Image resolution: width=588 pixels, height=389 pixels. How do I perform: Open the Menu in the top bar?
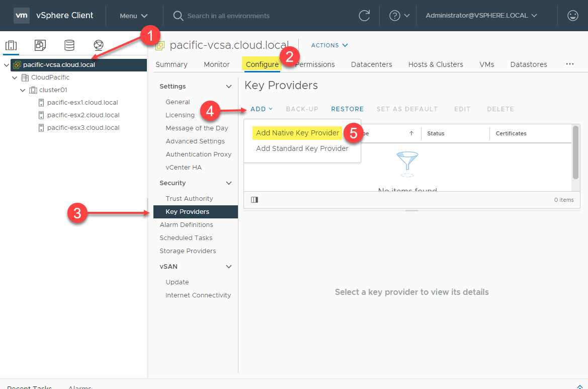pyautogui.click(x=133, y=15)
